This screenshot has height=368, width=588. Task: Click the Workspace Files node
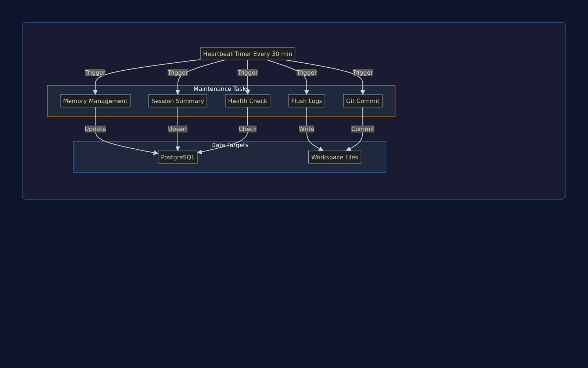pos(334,157)
